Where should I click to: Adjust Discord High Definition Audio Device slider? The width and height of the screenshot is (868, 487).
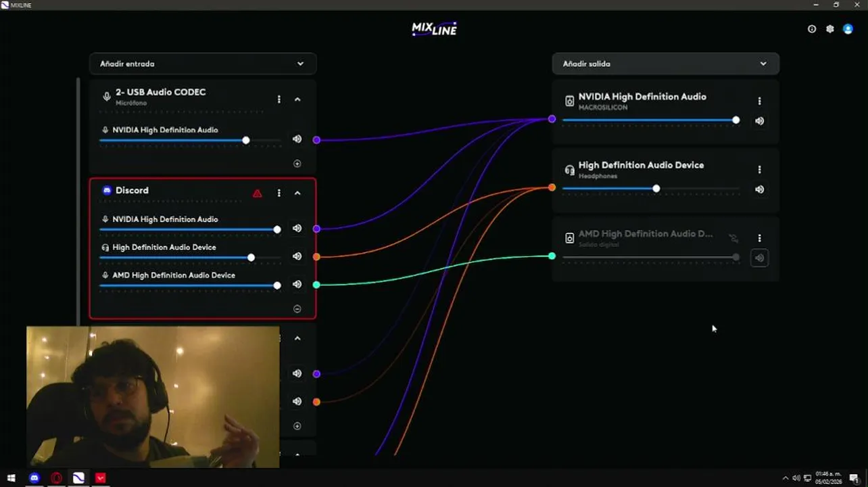(x=190, y=258)
